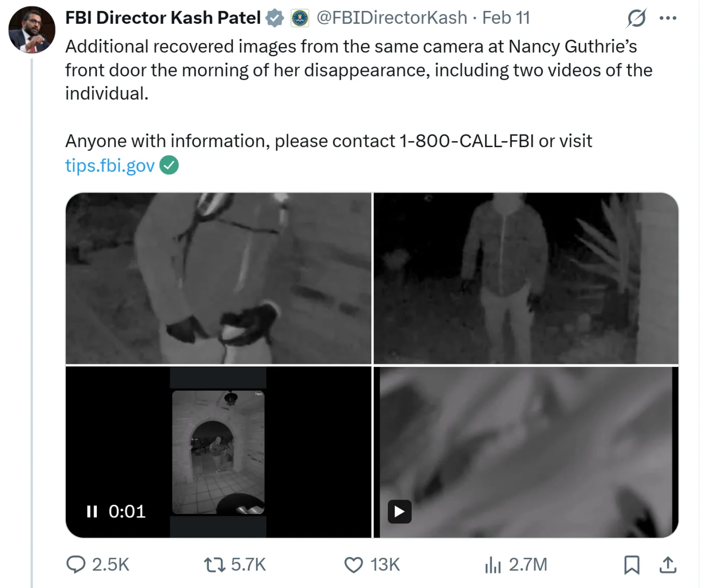Reply to the post with 2.5K comments
725x588 pixels.
(76, 564)
